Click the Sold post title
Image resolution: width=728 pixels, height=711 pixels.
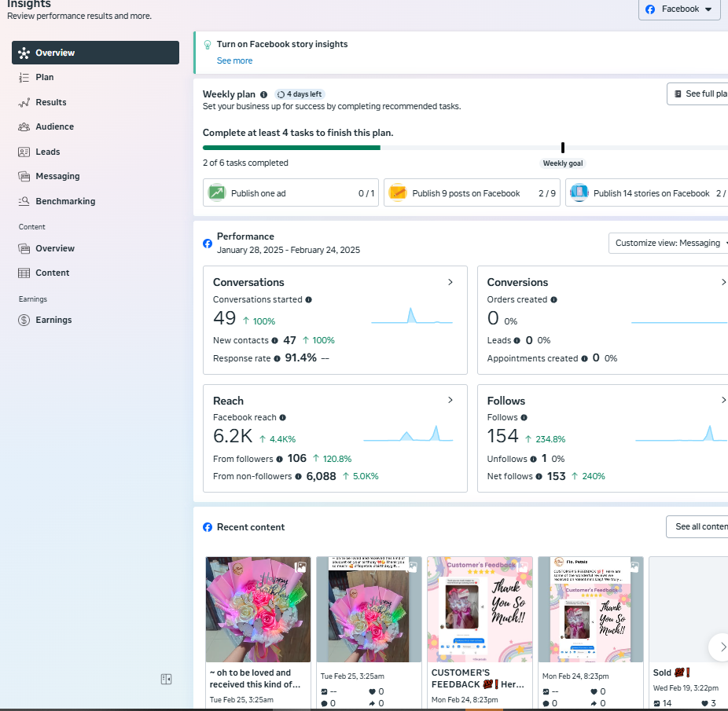(x=671, y=673)
